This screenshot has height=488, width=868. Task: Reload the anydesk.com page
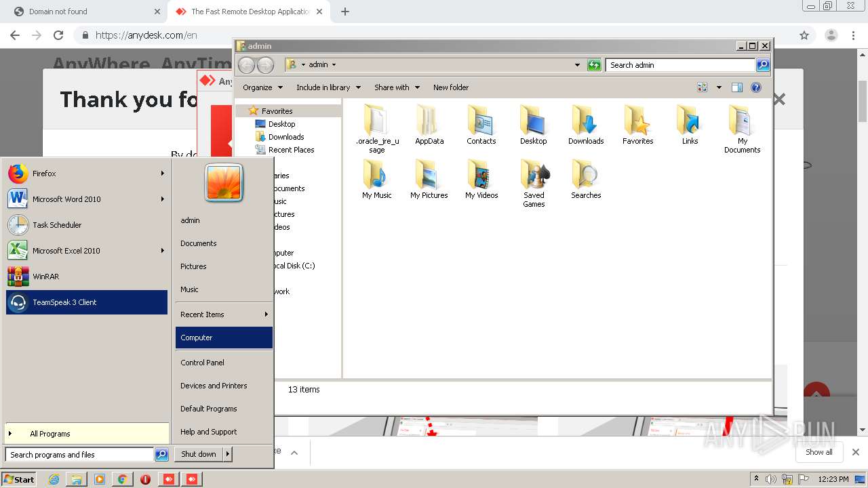(x=58, y=35)
